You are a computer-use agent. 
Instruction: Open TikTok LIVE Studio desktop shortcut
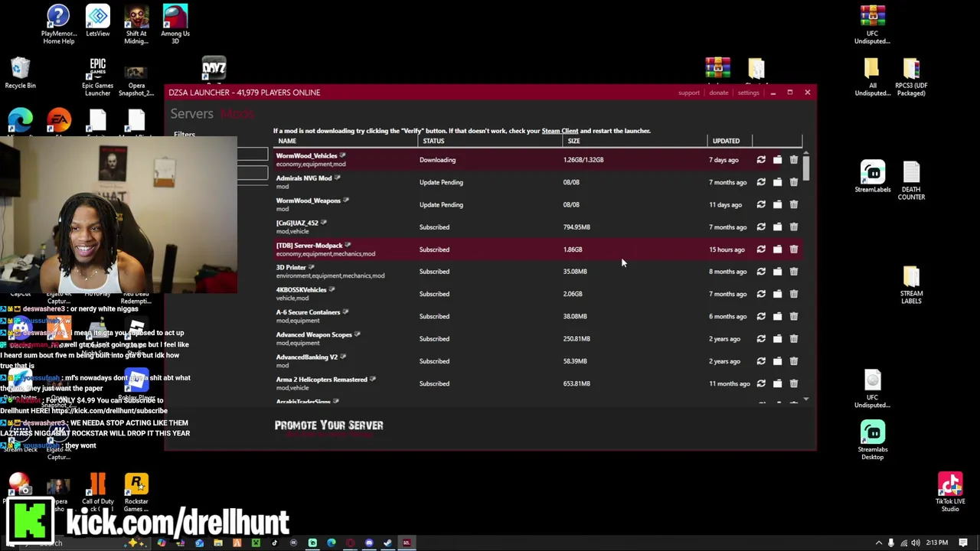pos(950,492)
